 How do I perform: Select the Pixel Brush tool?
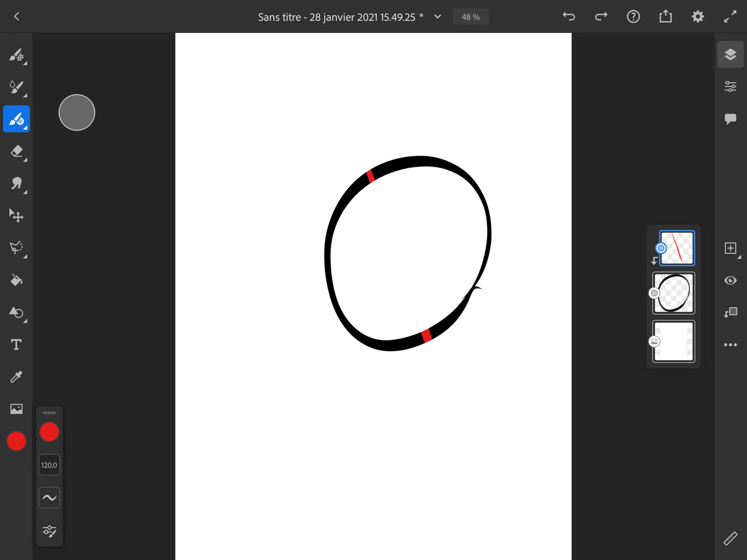coord(16,55)
